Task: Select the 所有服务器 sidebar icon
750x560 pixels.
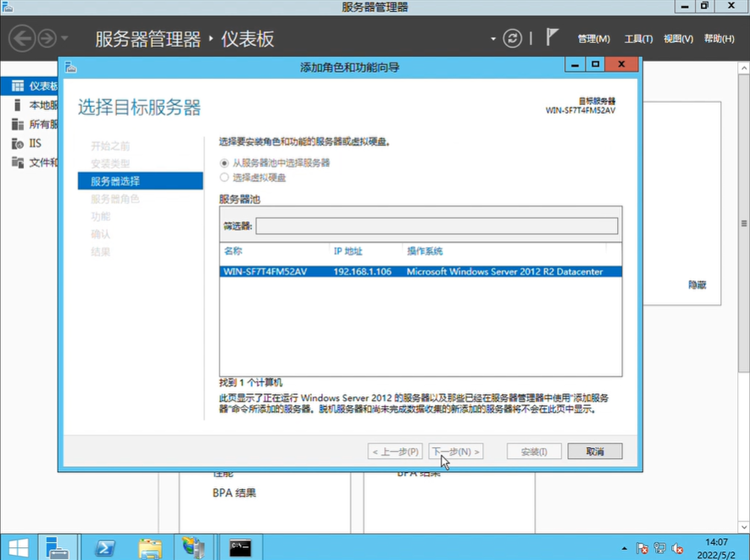Action: coord(17,125)
